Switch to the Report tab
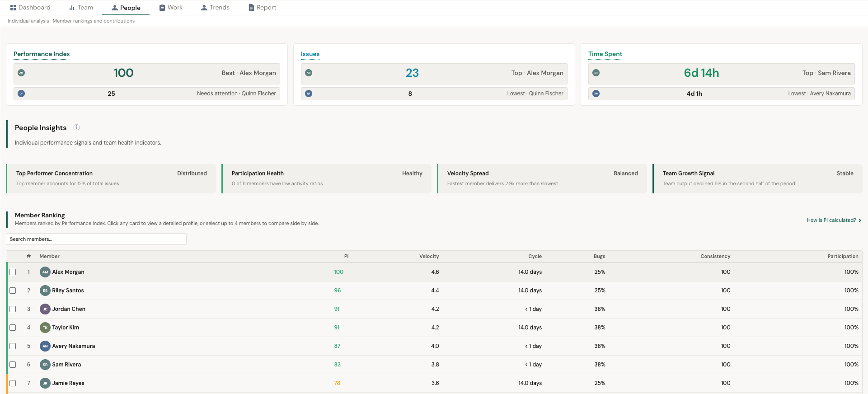This screenshot has width=868, height=394. click(x=262, y=8)
